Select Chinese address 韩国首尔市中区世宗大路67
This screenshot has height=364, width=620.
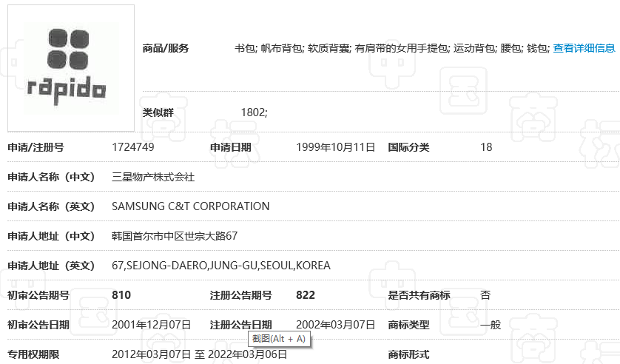(175, 236)
